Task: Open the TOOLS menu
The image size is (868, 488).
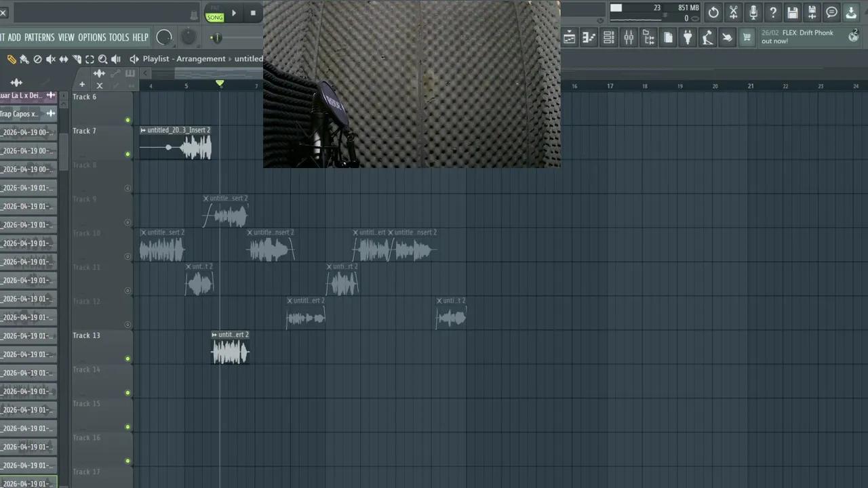Action: (x=119, y=37)
